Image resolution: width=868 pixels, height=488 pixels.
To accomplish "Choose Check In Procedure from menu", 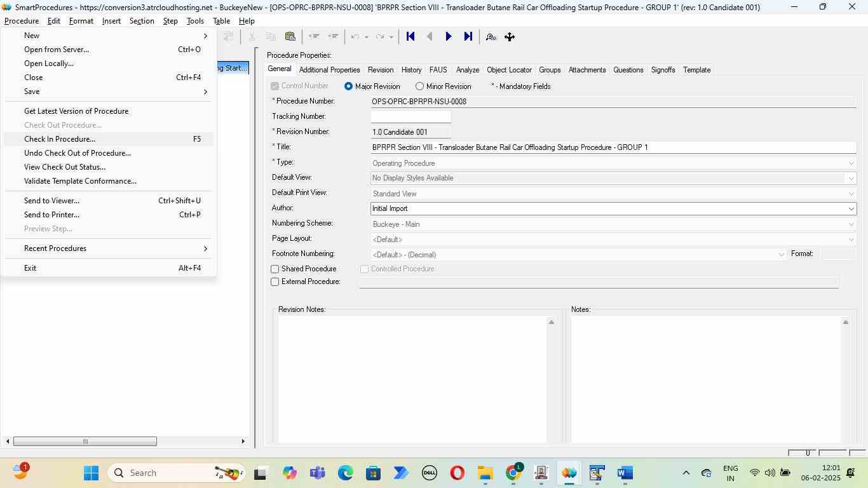I will coord(109,139).
